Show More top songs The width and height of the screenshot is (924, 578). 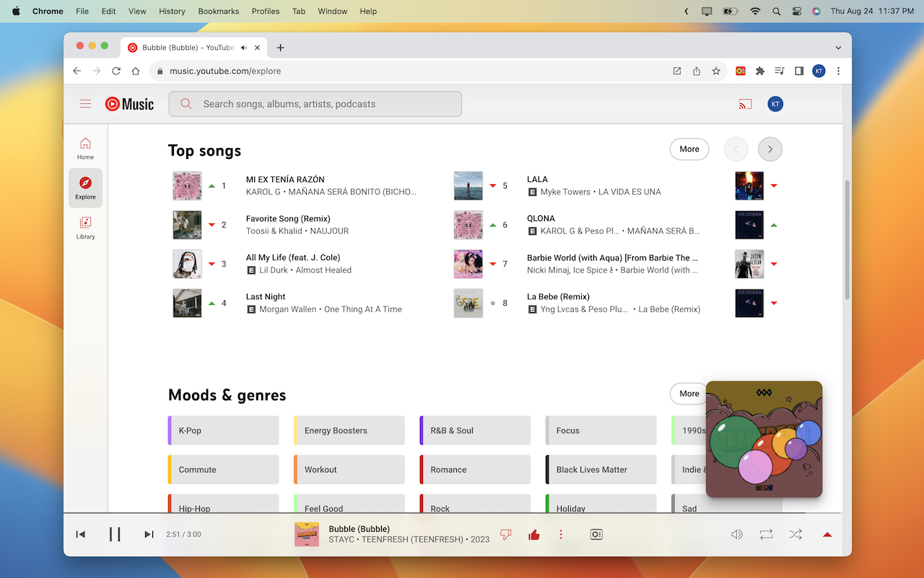pyautogui.click(x=689, y=149)
